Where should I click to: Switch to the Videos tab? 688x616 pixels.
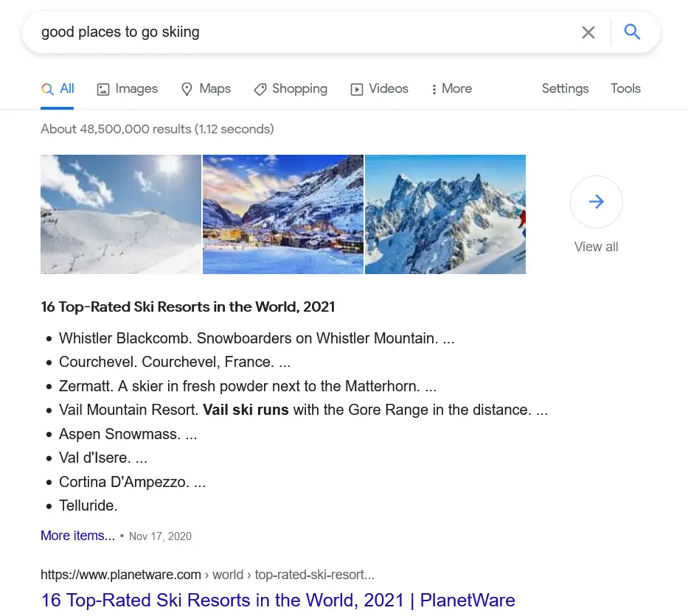click(x=379, y=88)
